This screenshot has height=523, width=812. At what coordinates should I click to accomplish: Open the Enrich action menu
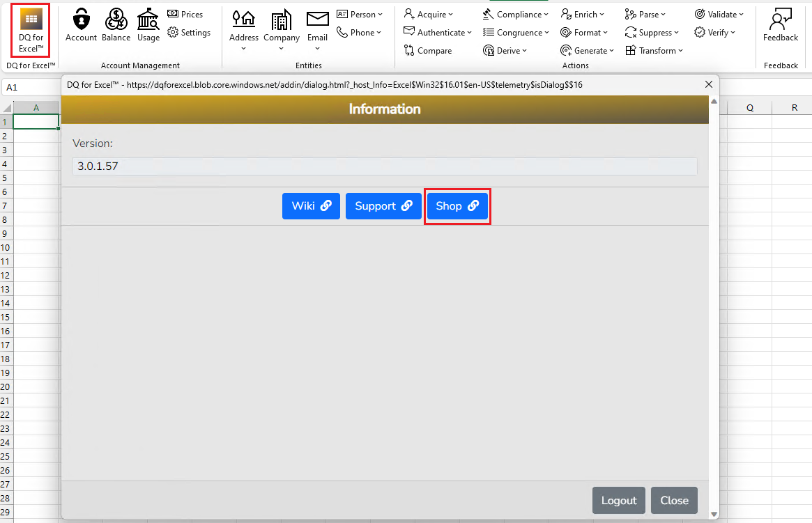pos(583,15)
